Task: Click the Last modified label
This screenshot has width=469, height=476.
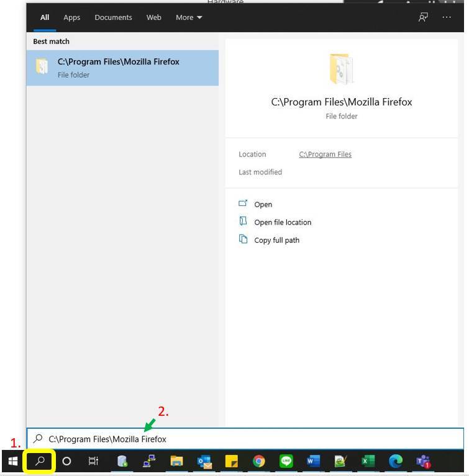Action: [x=260, y=172]
